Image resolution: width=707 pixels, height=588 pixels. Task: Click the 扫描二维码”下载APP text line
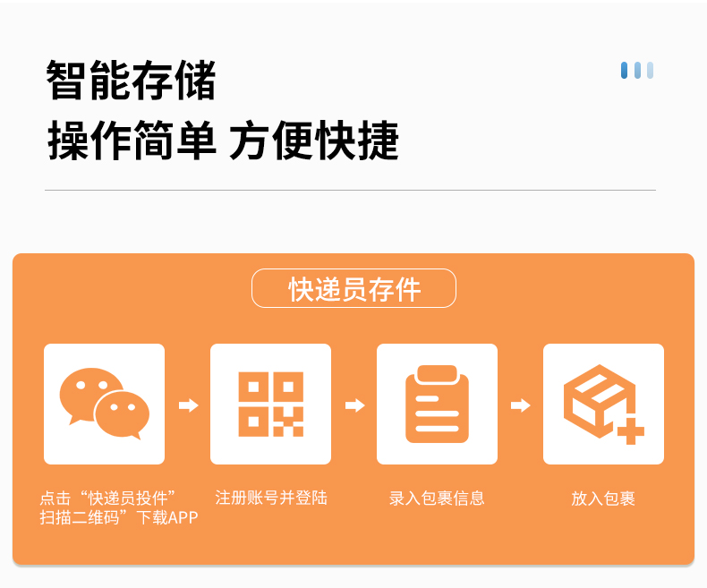(x=119, y=517)
